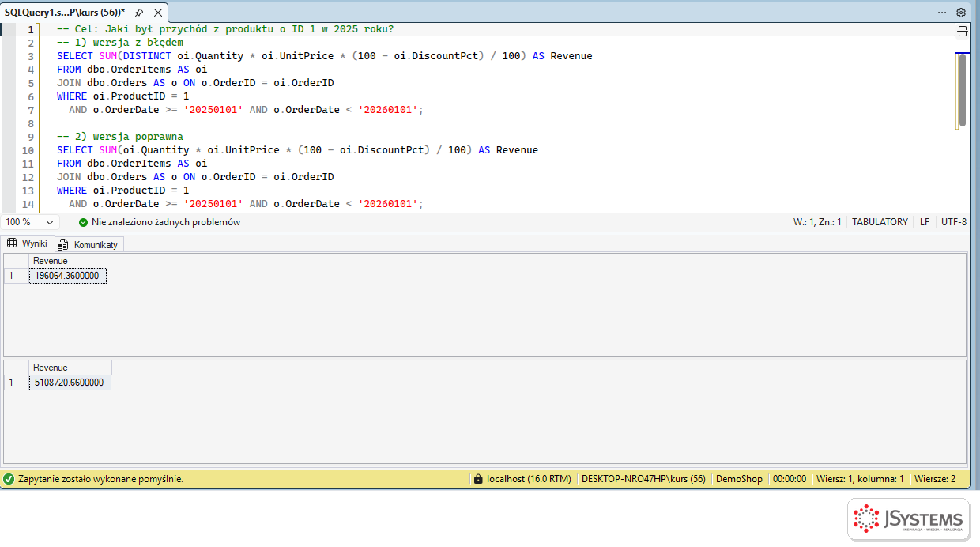Click the DESKTOP-NRO47HP\kurs (56) login status
Image resolution: width=980 pixels, height=547 pixels.
click(643, 479)
